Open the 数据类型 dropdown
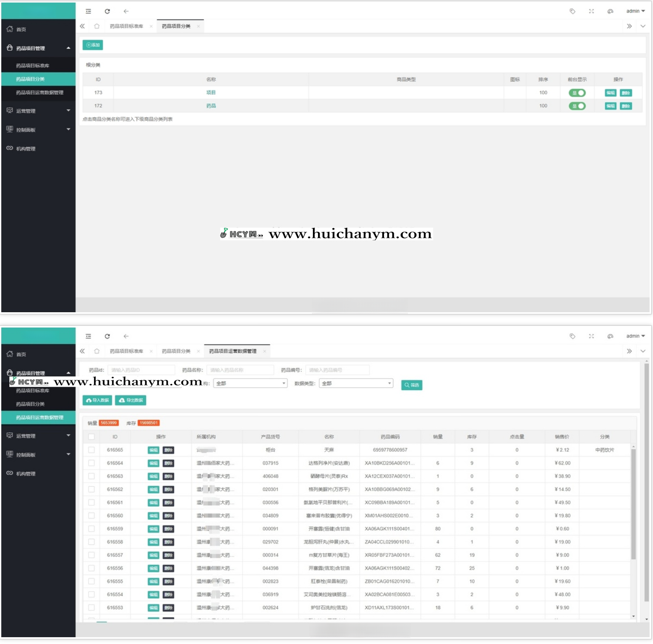 pos(356,383)
